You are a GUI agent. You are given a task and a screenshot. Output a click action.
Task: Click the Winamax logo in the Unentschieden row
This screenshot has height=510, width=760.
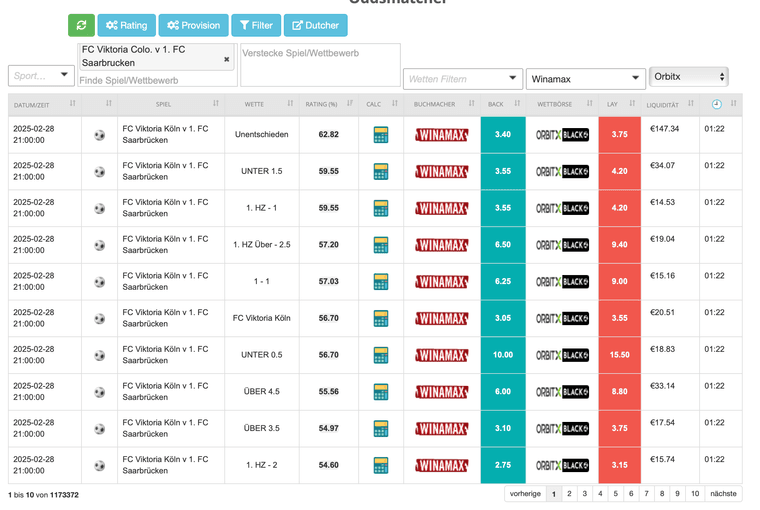[x=442, y=135]
